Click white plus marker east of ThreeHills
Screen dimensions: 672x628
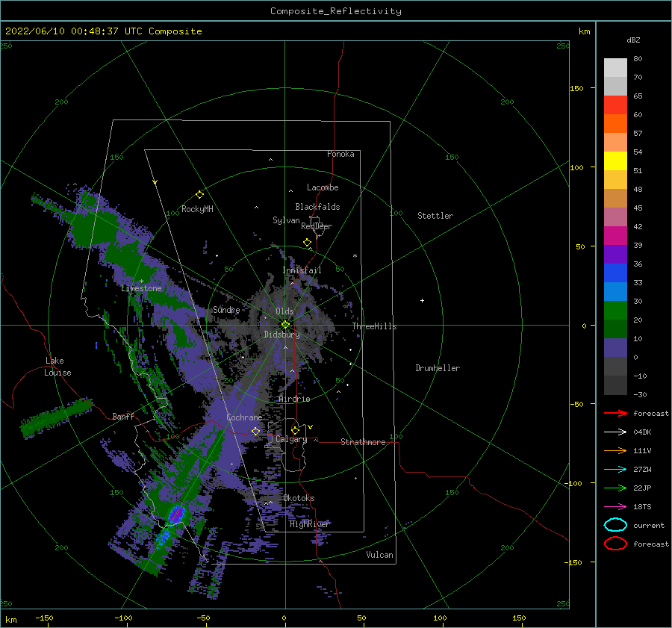click(x=422, y=300)
